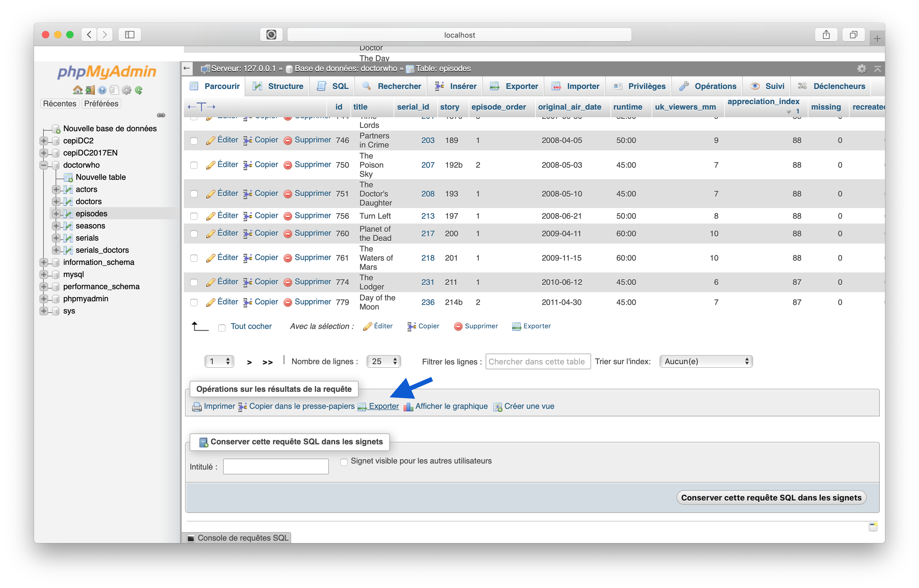The image size is (919, 588).
Task: Jump to last page with >> link
Action: [267, 362]
